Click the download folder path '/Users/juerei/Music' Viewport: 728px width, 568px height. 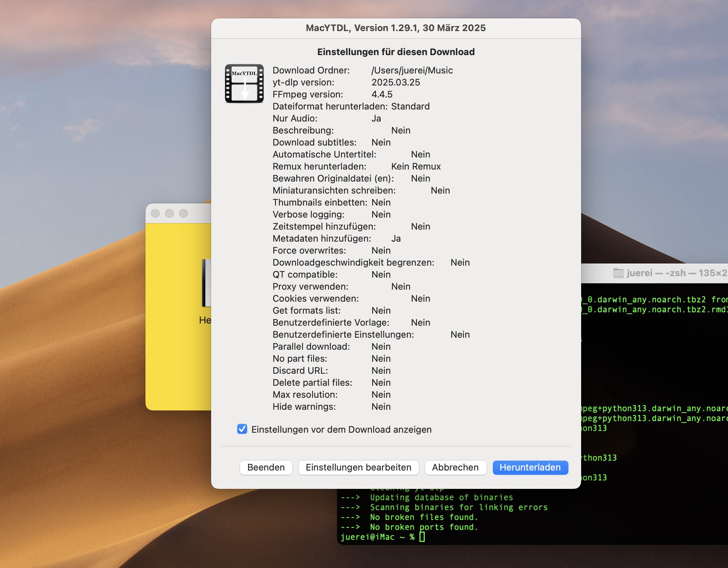[412, 70]
